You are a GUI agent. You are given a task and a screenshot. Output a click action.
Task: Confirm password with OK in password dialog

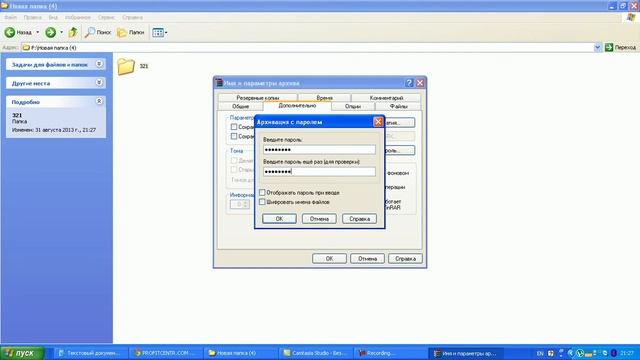point(279,219)
